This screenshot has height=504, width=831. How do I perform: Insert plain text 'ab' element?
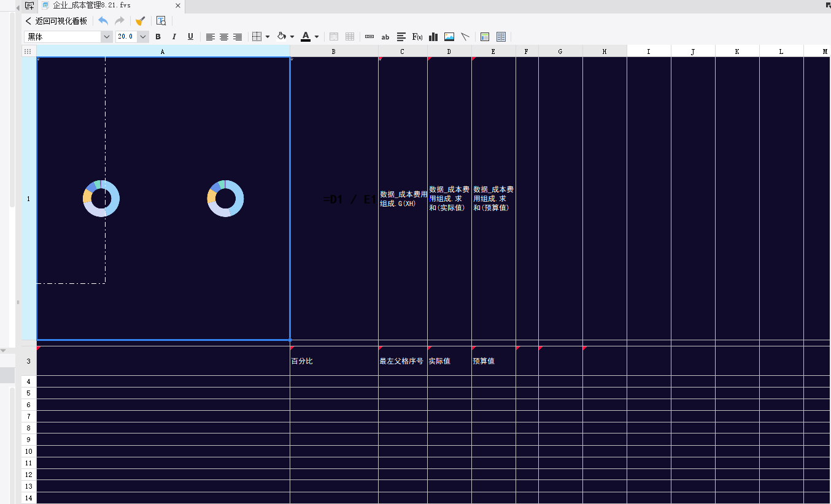point(385,37)
